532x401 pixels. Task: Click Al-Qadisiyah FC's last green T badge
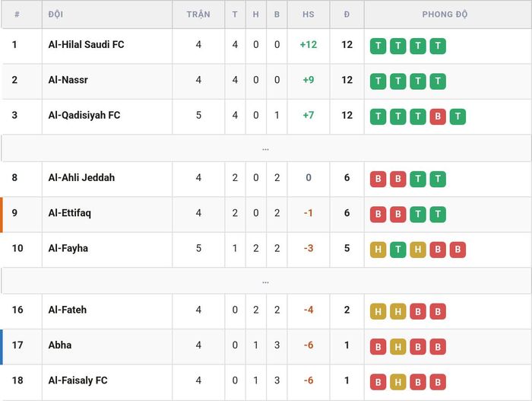458,116
